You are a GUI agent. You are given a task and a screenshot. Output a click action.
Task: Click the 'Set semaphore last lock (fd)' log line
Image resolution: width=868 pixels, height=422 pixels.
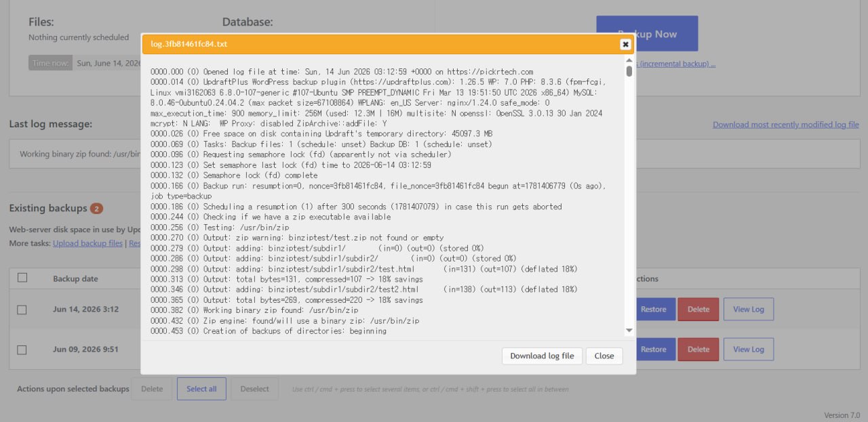pyautogui.click(x=291, y=165)
